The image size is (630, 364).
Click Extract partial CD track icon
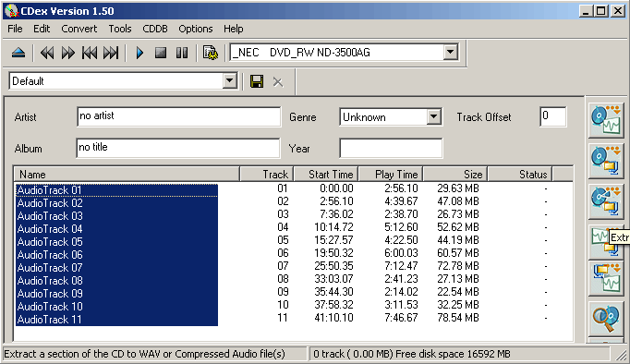[x=606, y=201]
